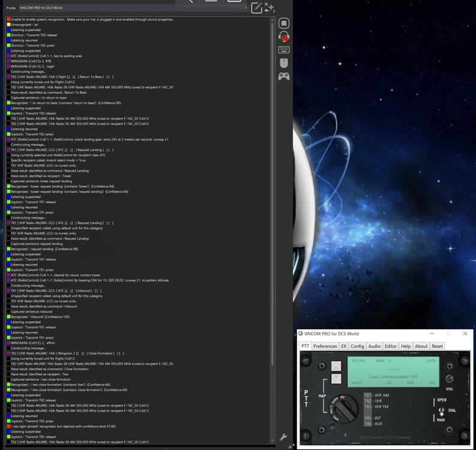This screenshot has height=450, width=476.
Task: Click the stop commands square icon
Action: pyautogui.click(x=284, y=23)
